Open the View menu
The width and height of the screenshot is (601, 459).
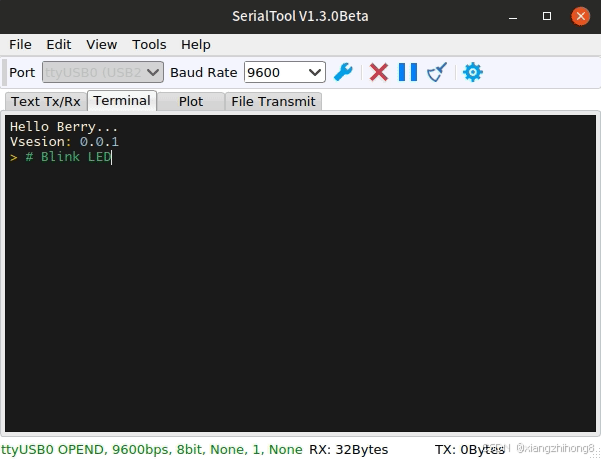pyautogui.click(x=102, y=44)
